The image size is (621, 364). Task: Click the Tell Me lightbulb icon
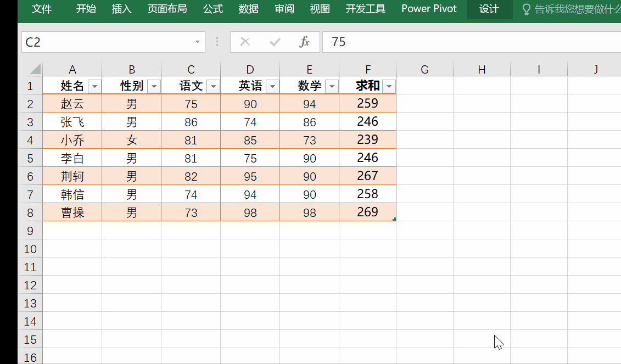tap(527, 9)
